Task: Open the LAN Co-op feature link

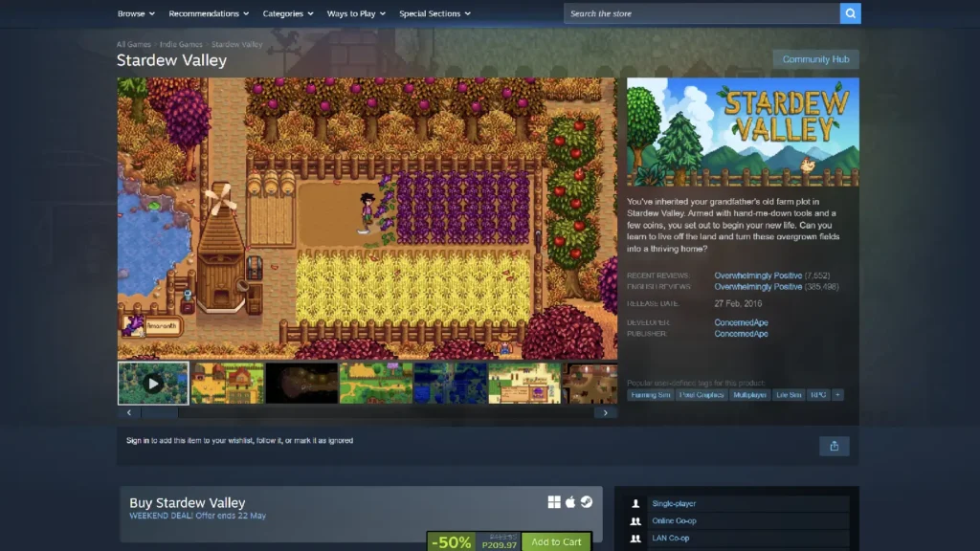Action: click(x=671, y=538)
